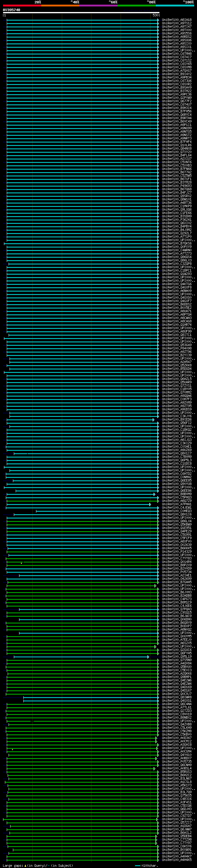This screenshot has height=868, width=197.
Task: Click the red 20% identity legend segment
Action: 22,6
